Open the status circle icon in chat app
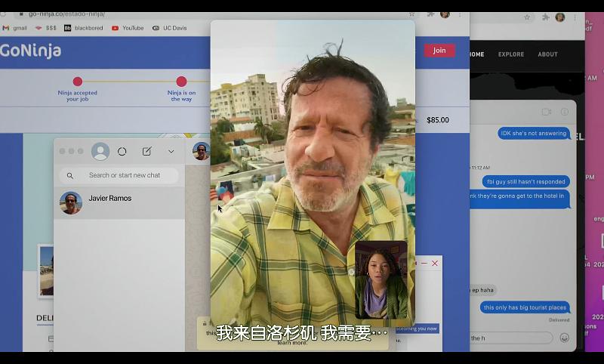Image resolution: width=604 pixels, height=364 pixels. pyautogui.click(x=122, y=152)
